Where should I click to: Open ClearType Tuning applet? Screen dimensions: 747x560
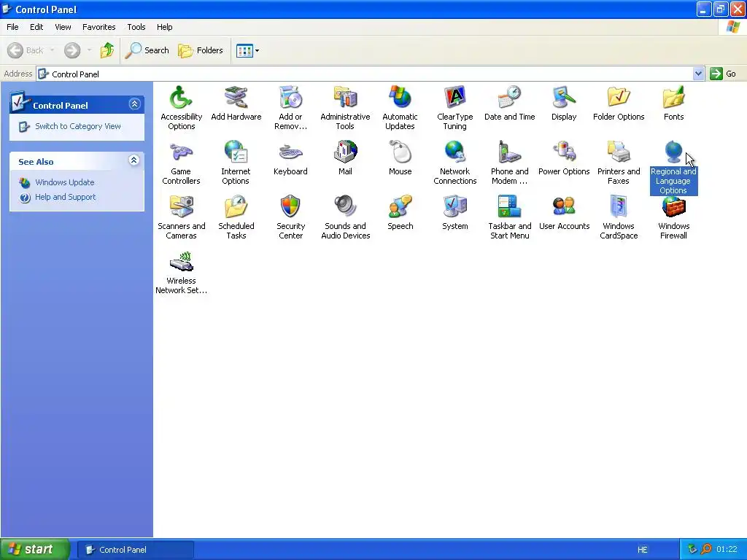pos(454,98)
